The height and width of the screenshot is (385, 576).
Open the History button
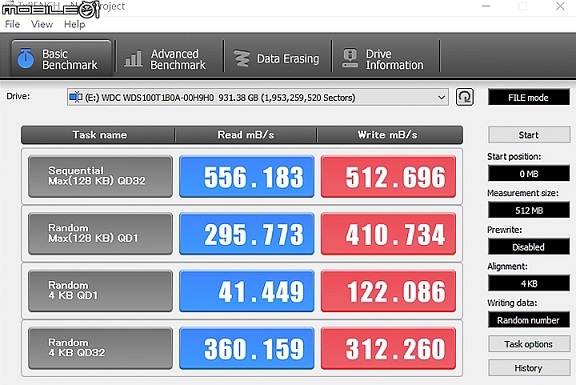tap(529, 368)
